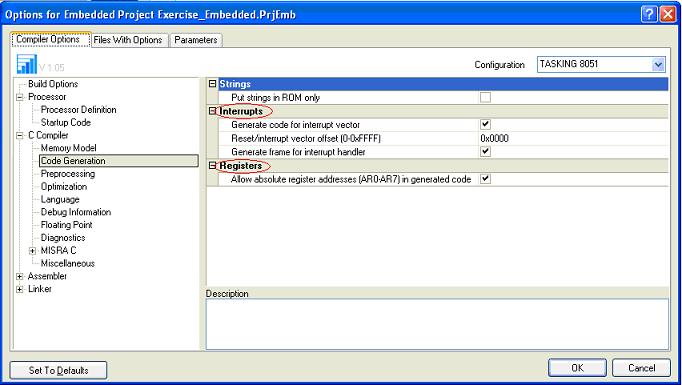Expand the Linker tree node

20,289
